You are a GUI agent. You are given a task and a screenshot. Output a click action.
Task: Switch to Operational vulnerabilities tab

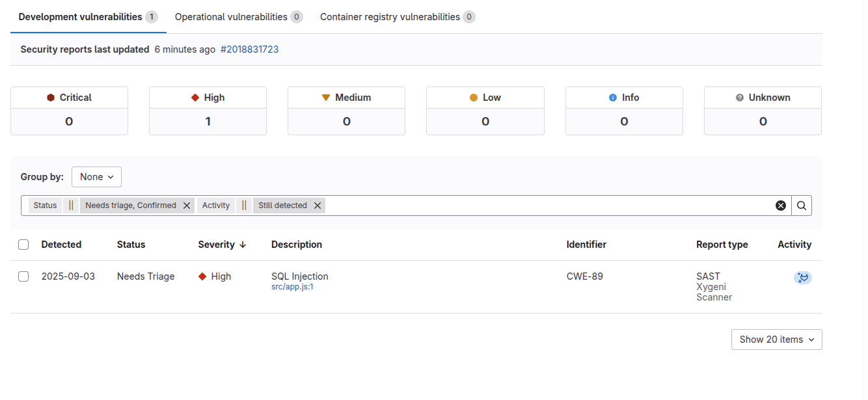click(238, 17)
